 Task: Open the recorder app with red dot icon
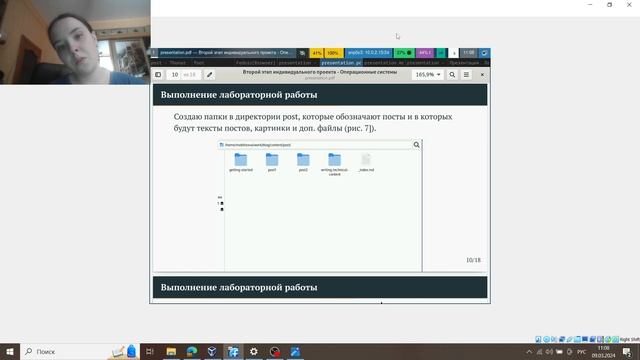click(x=275, y=351)
